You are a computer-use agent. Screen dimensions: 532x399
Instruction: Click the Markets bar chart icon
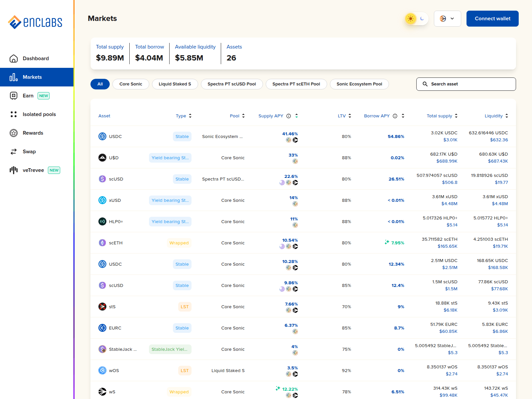[14, 77]
